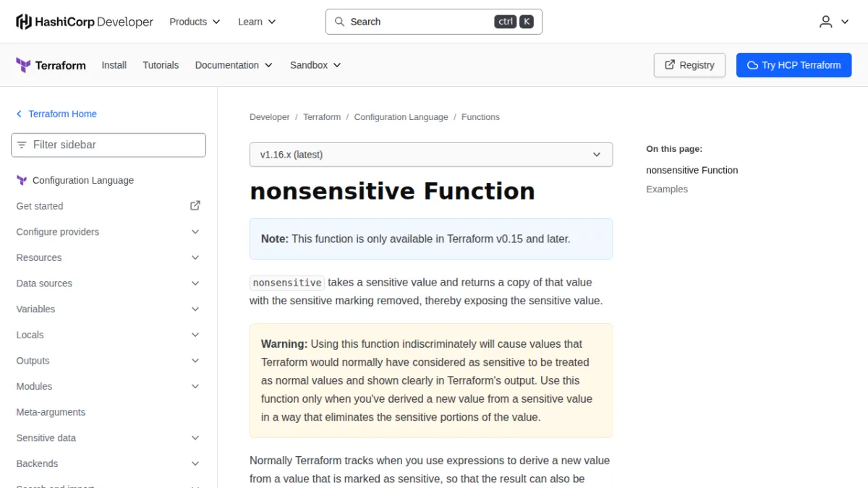
Task: Click the external link icon beside Get started
Action: tap(195, 206)
